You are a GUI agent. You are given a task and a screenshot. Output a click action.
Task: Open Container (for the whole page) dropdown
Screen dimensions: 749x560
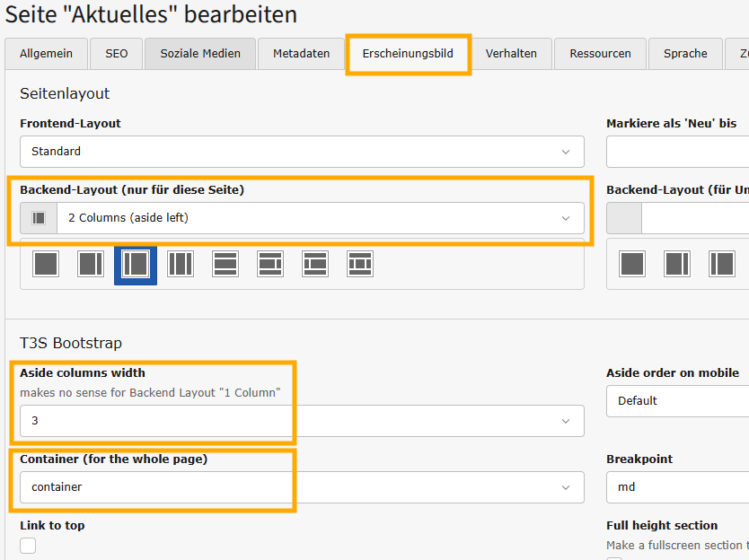(x=302, y=487)
